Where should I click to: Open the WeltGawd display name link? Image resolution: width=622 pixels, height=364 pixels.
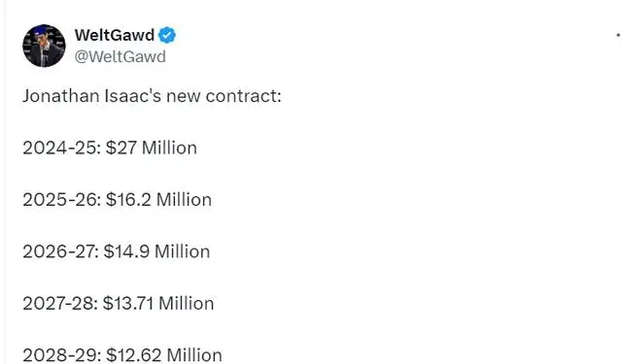pyautogui.click(x=115, y=35)
